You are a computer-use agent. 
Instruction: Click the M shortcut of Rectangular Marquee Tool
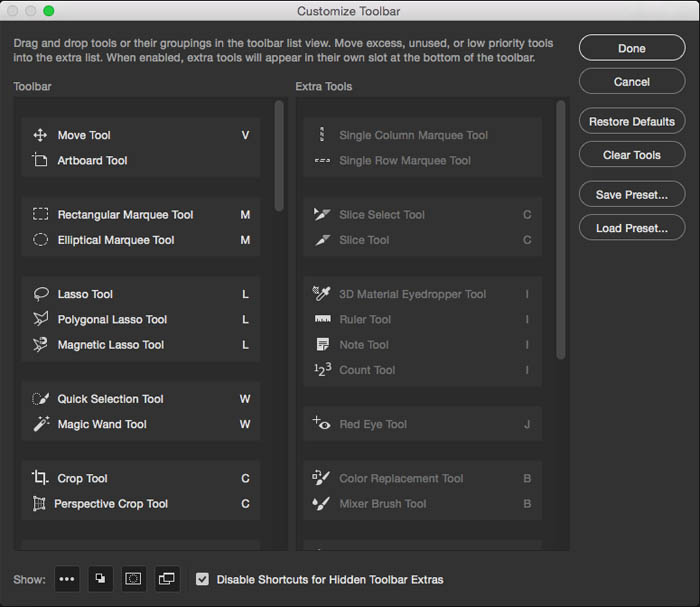(245, 215)
